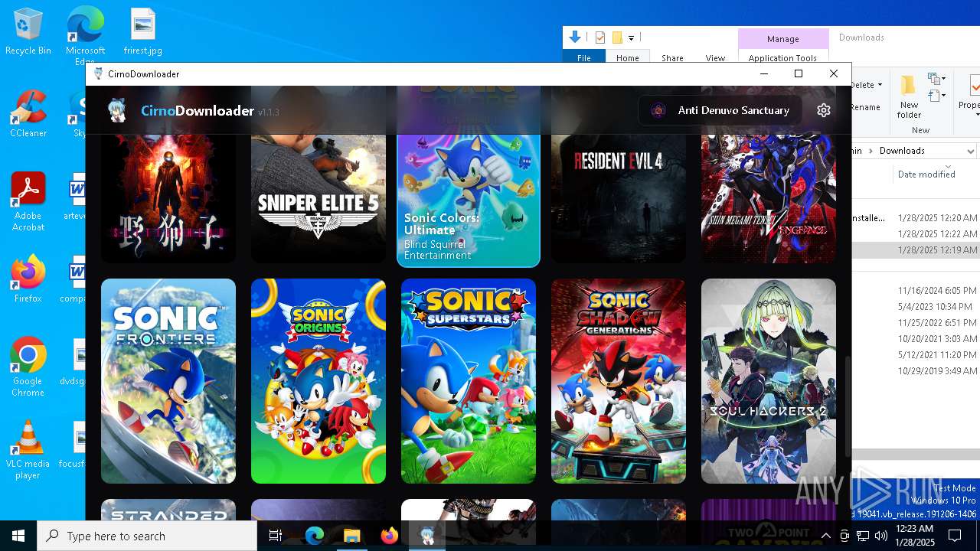This screenshot has height=551, width=980.
Task: Select the file dated 11/16/2024 6:05 PM
Action: tap(916, 291)
